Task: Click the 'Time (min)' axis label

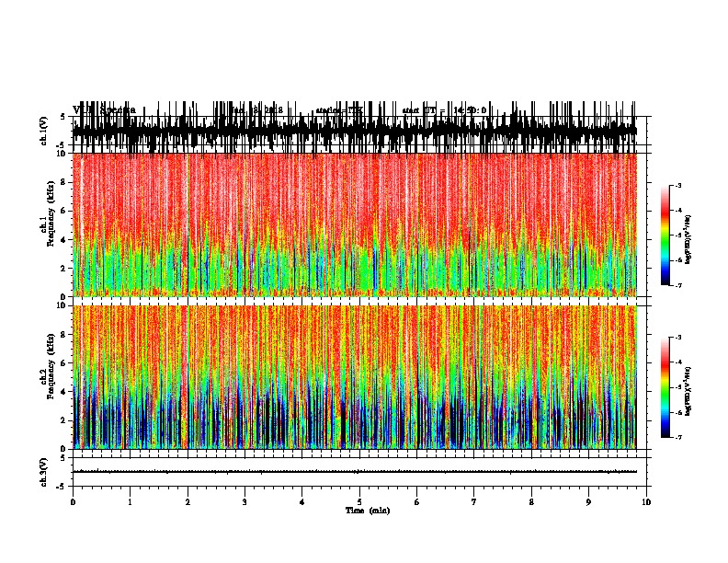Action: coord(368,511)
